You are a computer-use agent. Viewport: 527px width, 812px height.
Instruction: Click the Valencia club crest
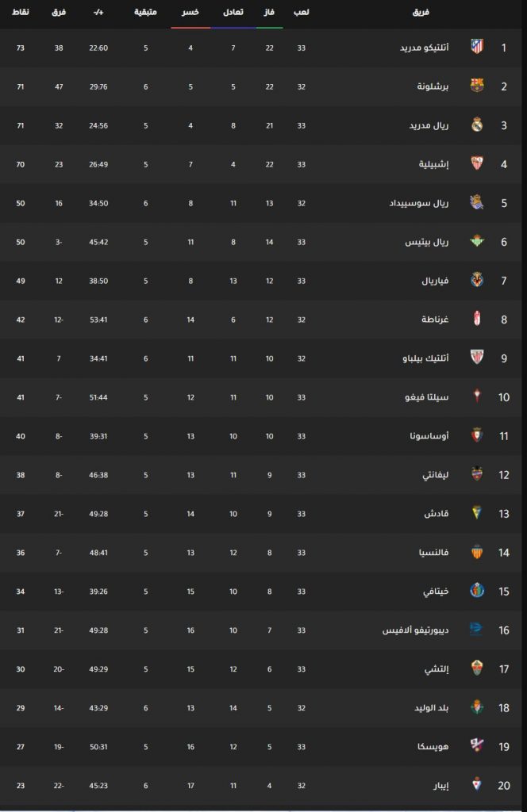click(x=477, y=552)
